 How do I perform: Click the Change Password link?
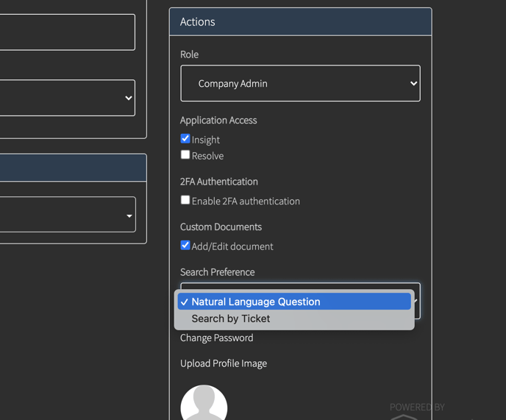[216, 338]
